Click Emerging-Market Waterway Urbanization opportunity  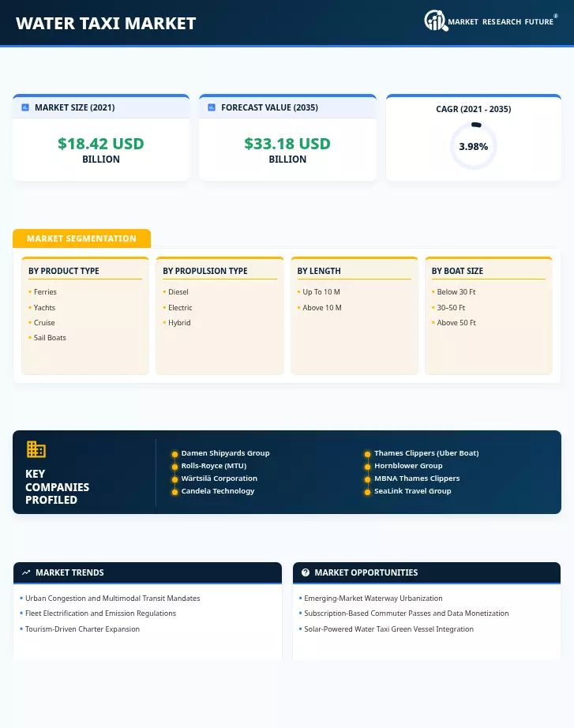(373, 598)
